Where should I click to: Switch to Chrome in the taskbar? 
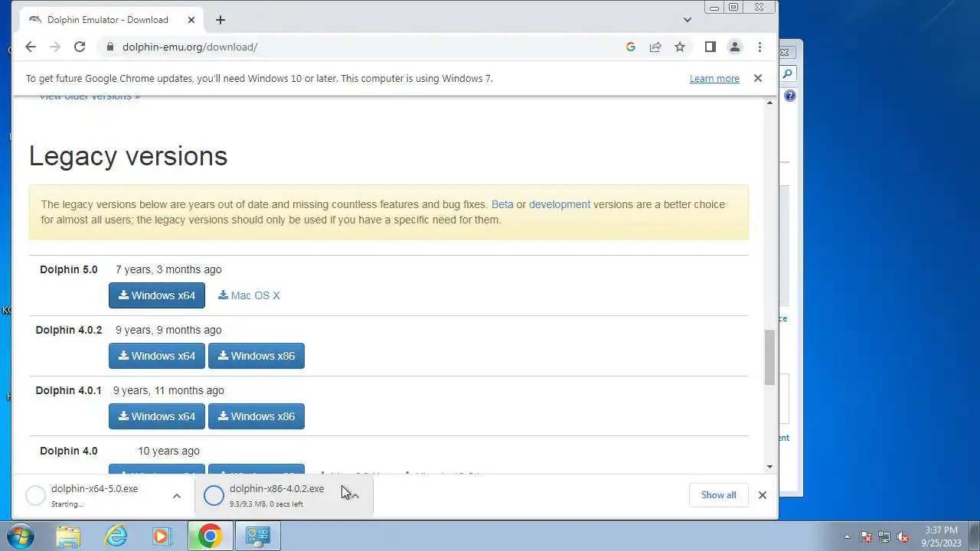210,536
